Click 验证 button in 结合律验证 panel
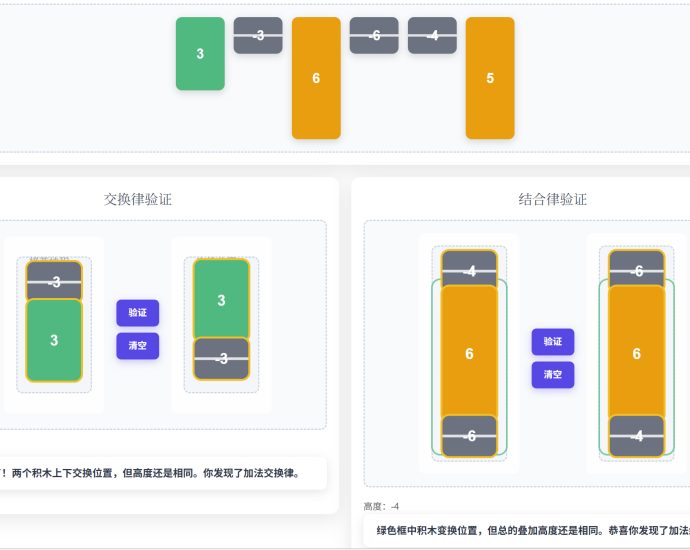The width and height of the screenshot is (690, 550). [x=553, y=341]
